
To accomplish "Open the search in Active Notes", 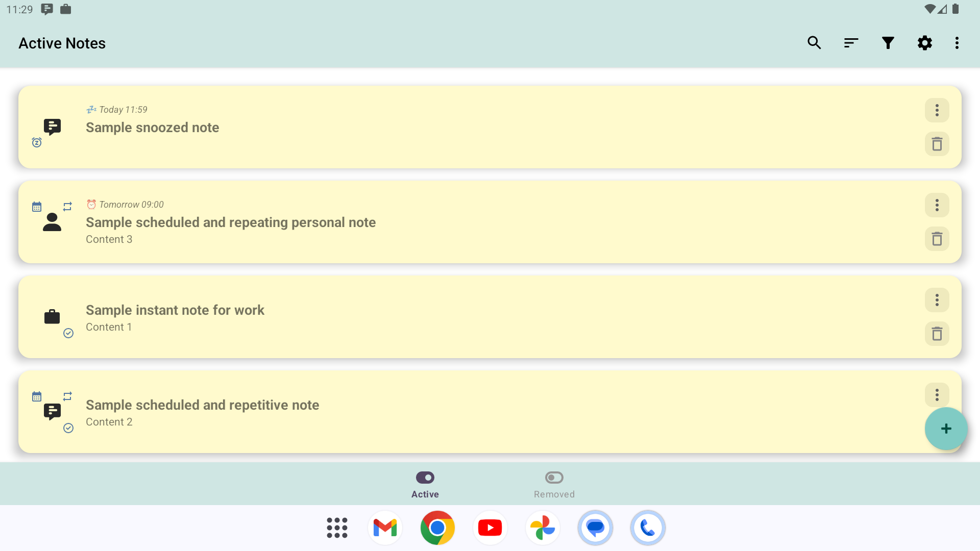I will tap(814, 43).
